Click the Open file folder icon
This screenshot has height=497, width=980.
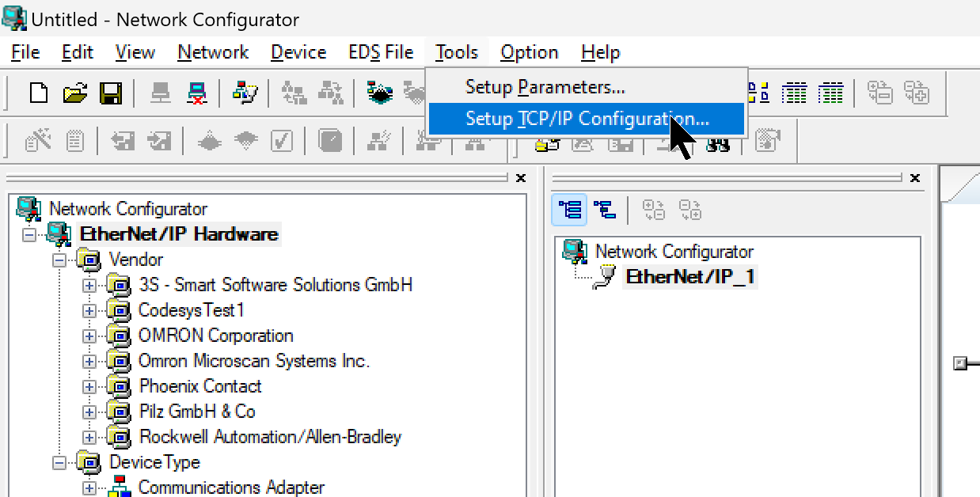[74, 93]
